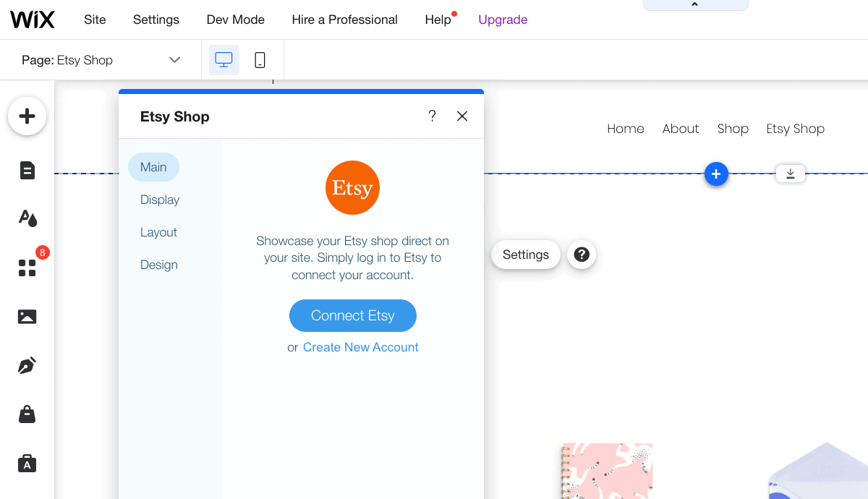This screenshot has height=499, width=868.
Task: Click the Create New Account link
Action: click(361, 347)
